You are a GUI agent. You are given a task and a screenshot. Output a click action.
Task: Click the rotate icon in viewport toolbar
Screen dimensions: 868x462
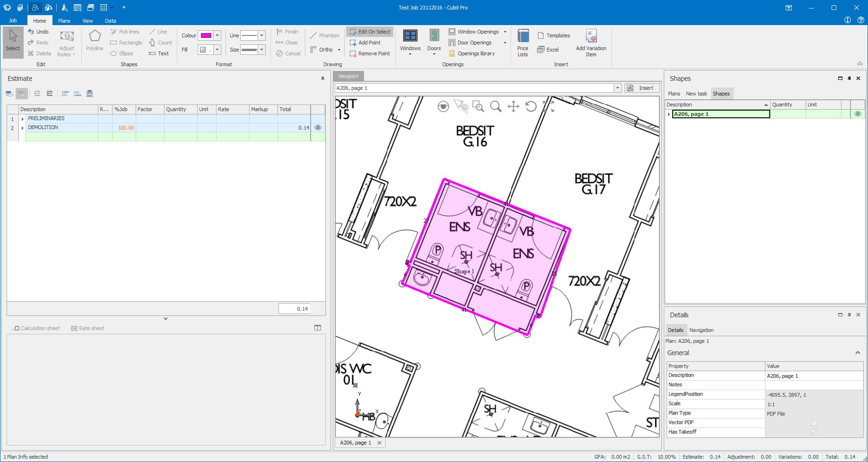[531, 106]
